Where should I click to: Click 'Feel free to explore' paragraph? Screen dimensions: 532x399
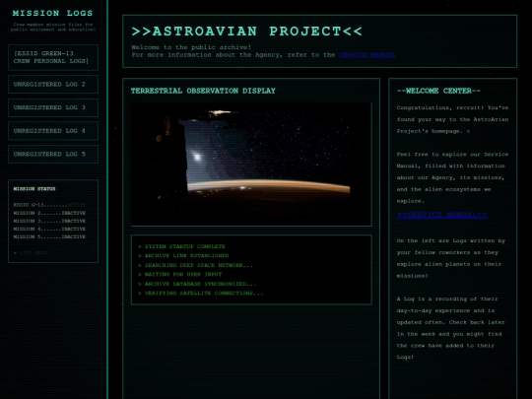point(452,177)
